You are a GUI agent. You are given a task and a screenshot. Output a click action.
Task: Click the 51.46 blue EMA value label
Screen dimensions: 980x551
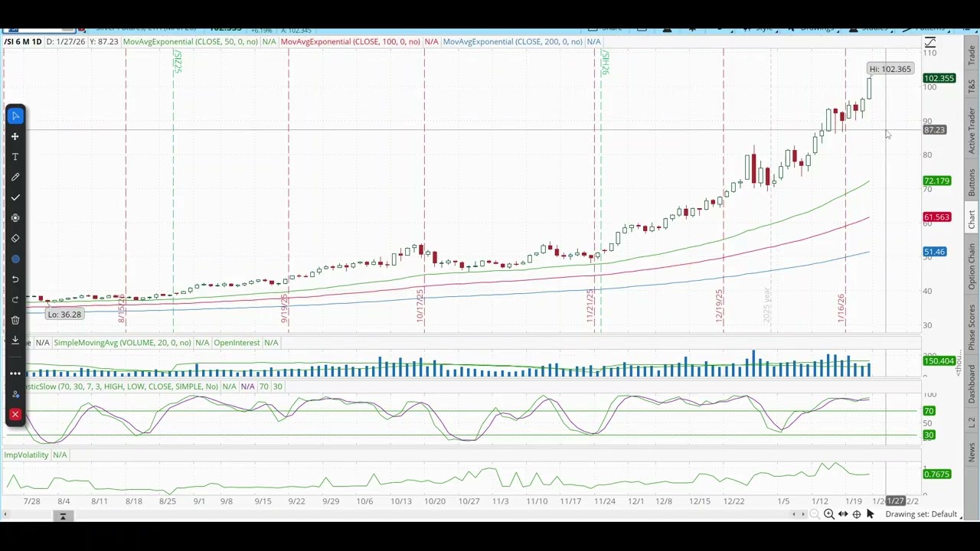pos(935,252)
